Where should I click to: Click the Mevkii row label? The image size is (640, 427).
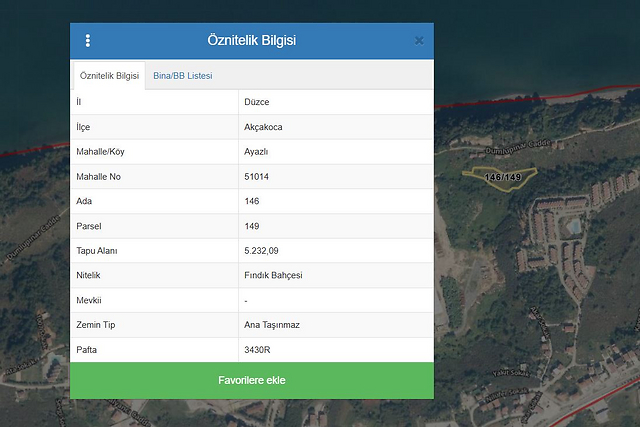(89, 300)
